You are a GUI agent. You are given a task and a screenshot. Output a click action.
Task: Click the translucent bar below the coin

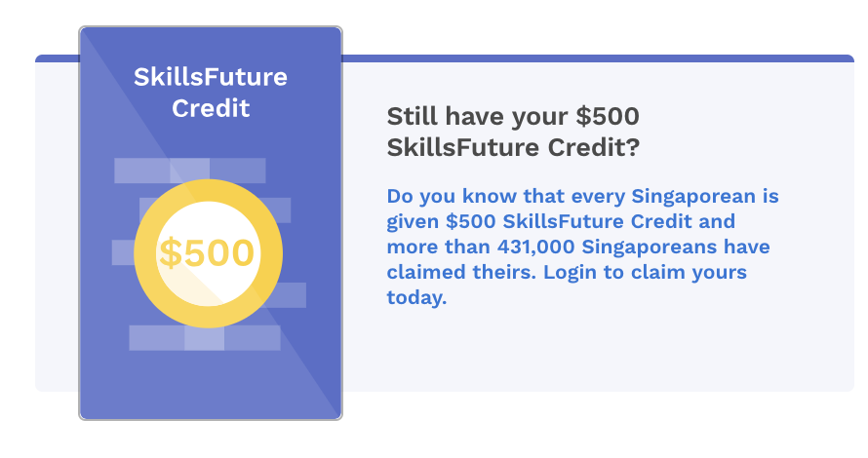[x=205, y=338]
